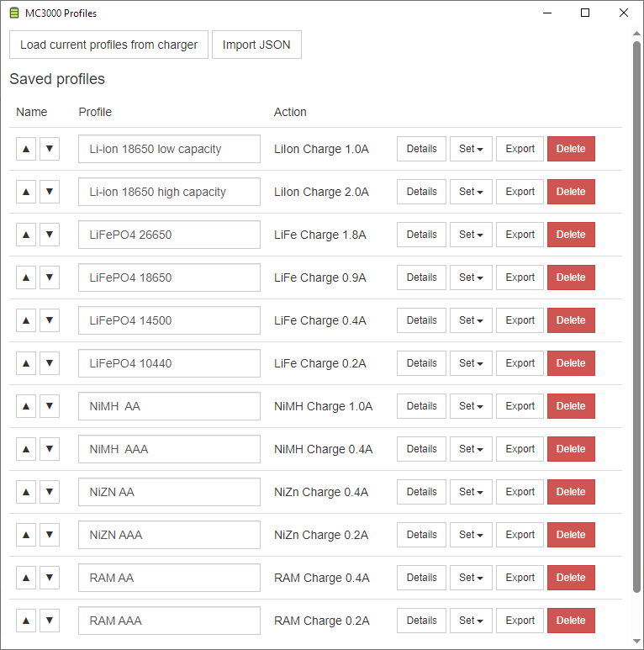
Task: Click the Action column header
Action: click(x=290, y=112)
